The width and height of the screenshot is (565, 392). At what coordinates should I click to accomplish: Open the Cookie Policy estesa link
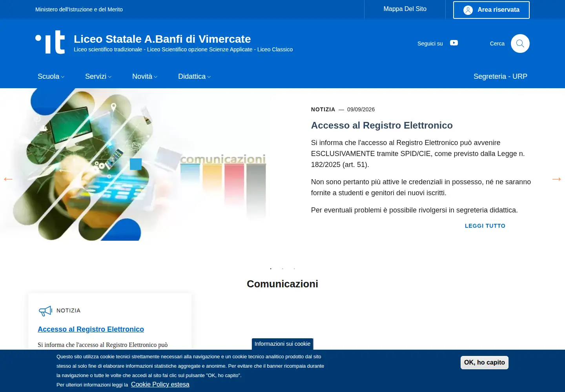tap(160, 385)
